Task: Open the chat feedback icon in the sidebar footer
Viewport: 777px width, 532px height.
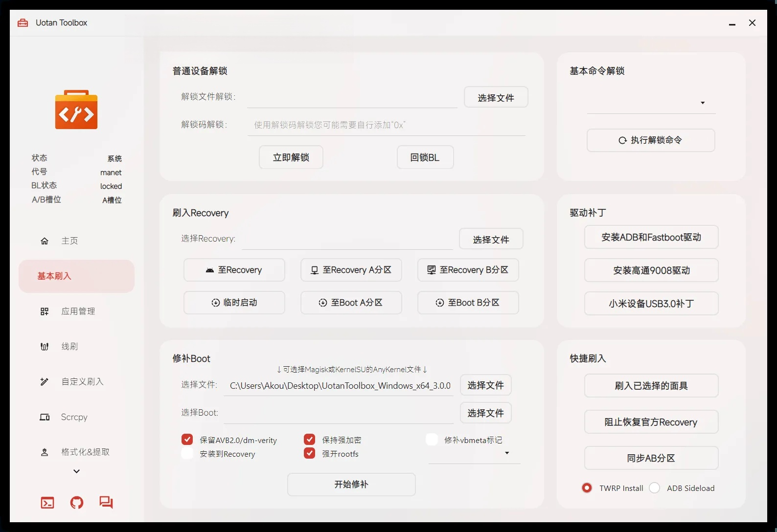Action: (106, 503)
